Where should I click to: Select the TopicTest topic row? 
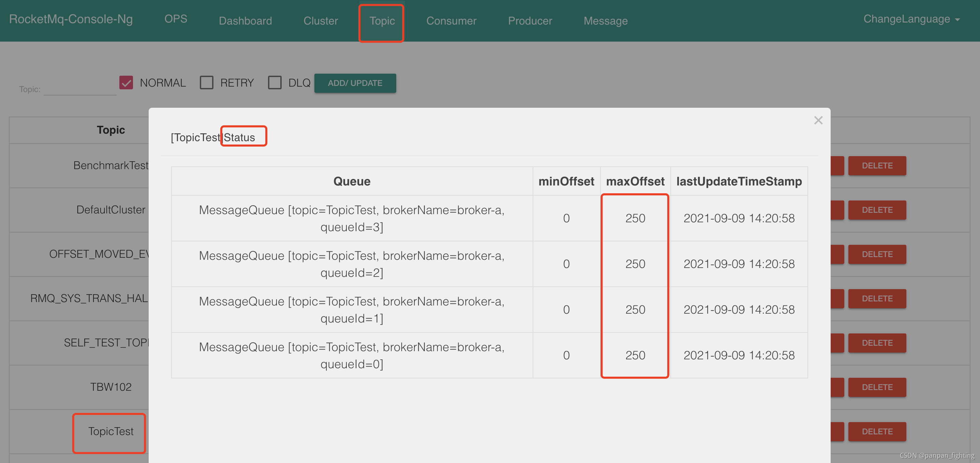[110, 431]
